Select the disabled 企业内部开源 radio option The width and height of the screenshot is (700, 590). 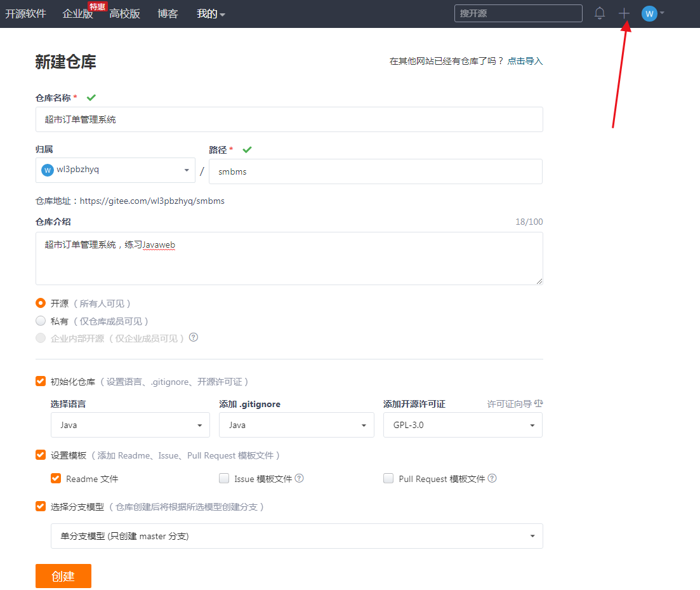point(41,338)
